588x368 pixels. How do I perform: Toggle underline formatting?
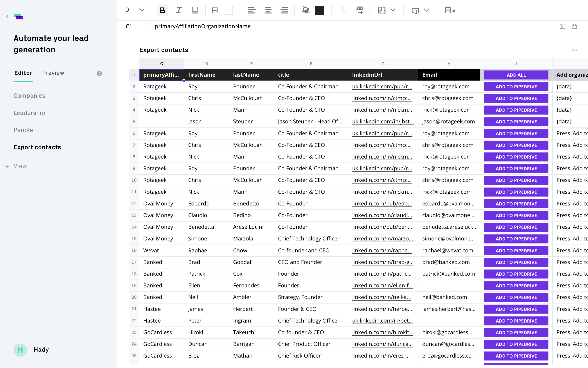pyautogui.click(x=195, y=10)
